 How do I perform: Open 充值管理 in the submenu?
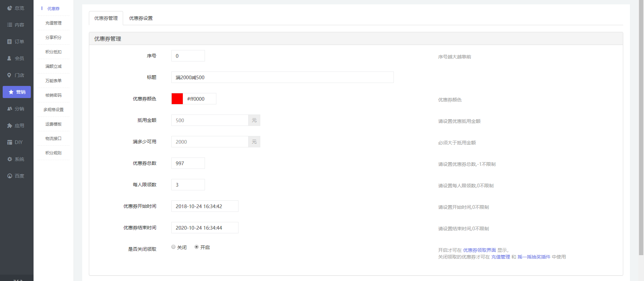click(x=53, y=23)
